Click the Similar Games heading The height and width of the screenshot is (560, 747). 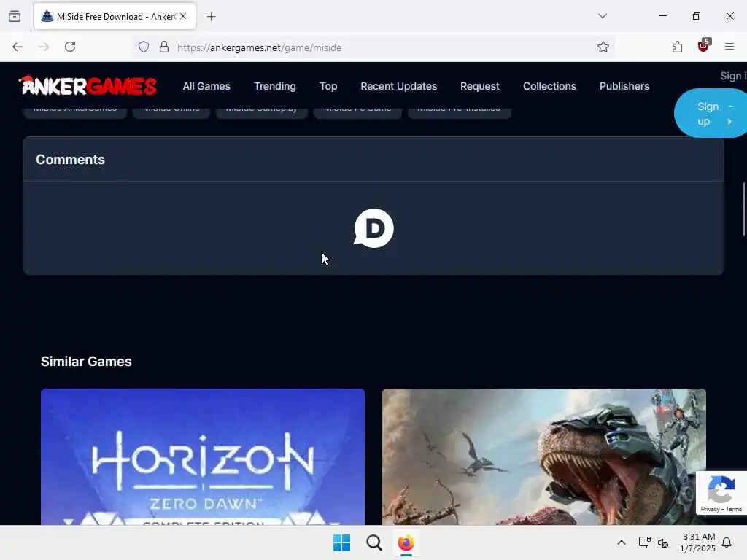pos(86,362)
